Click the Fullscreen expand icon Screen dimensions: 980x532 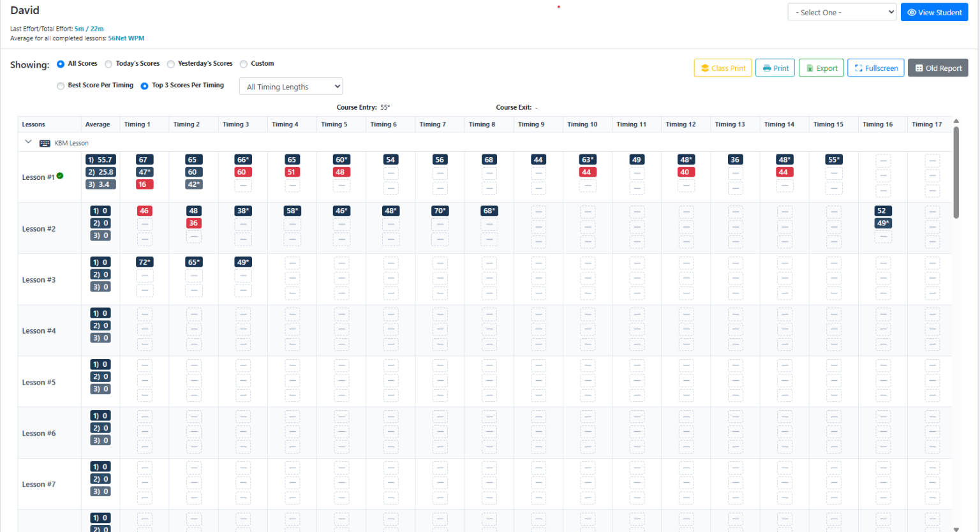pyautogui.click(x=858, y=68)
